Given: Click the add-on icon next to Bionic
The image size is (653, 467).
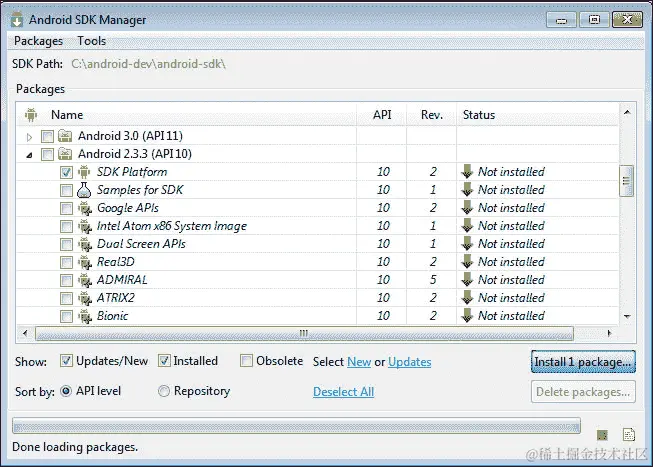Looking at the screenshot, I should click(85, 316).
